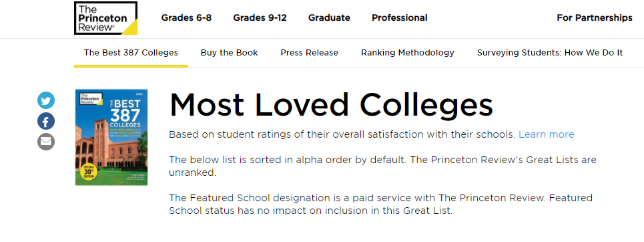Switch to Buy the Book tab
Viewport: 644px width, 242px height.
tap(229, 53)
